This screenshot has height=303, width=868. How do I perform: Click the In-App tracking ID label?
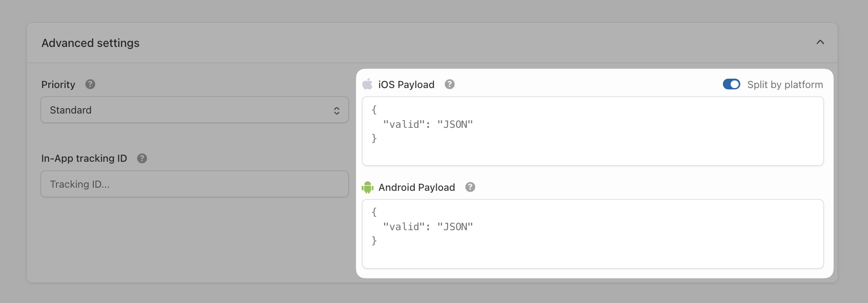(84, 158)
